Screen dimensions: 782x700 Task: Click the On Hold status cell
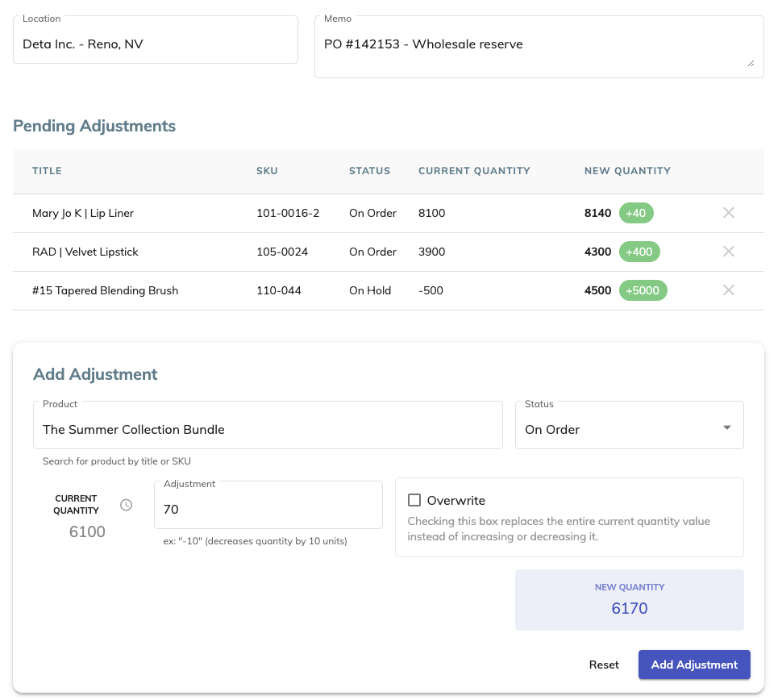coord(370,290)
